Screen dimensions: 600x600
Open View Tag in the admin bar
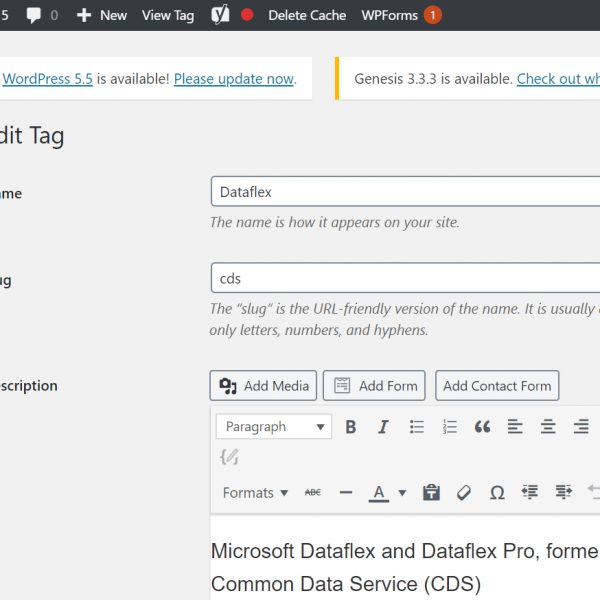(x=168, y=15)
